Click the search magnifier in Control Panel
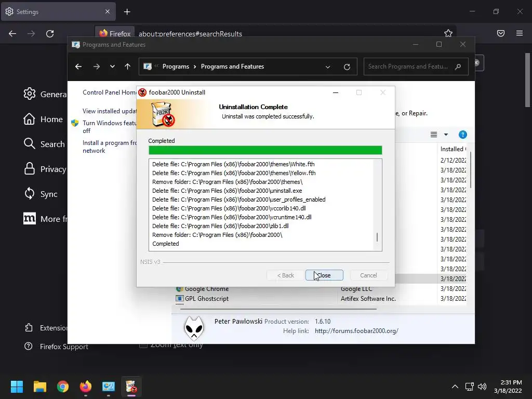This screenshot has height=399, width=532. click(458, 66)
